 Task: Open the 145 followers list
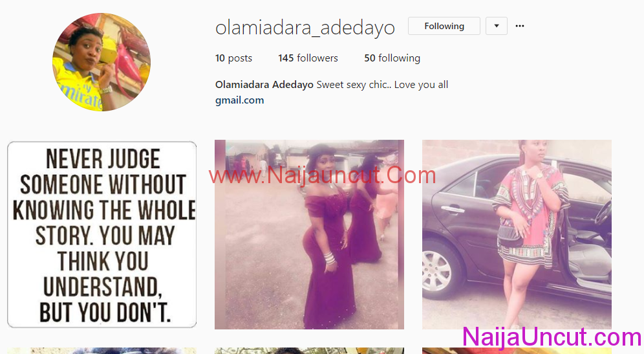pos(308,58)
